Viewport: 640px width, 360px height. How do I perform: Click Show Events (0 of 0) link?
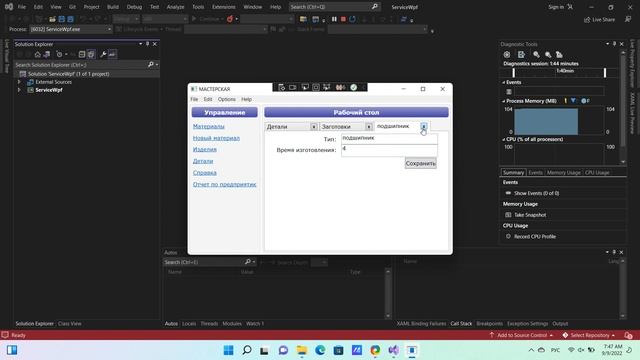click(x=536, y=193)
